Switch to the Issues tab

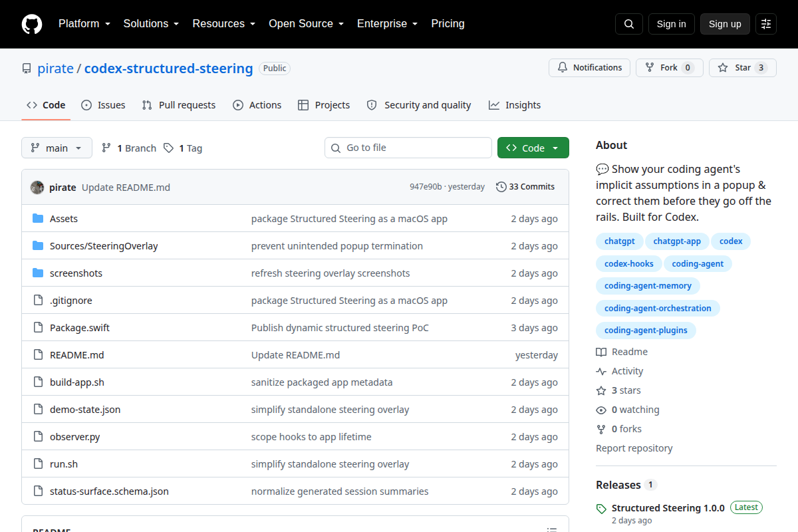pyautogui.click(x=103, y=105)
